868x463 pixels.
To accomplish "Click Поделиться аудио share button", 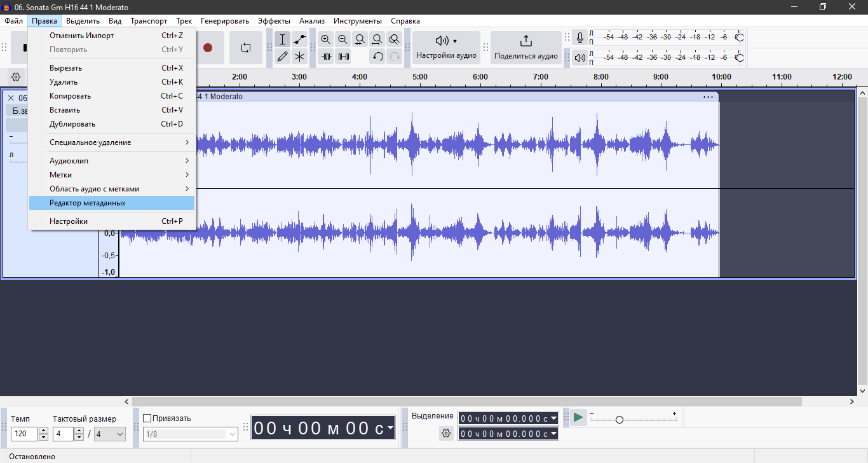I will point(526,48).
